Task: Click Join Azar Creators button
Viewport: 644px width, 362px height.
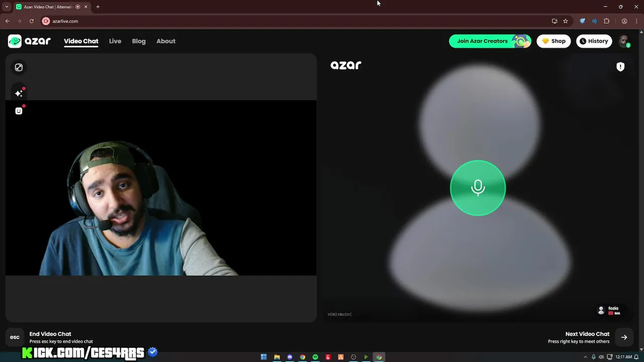Action: [x=490, y=41]
